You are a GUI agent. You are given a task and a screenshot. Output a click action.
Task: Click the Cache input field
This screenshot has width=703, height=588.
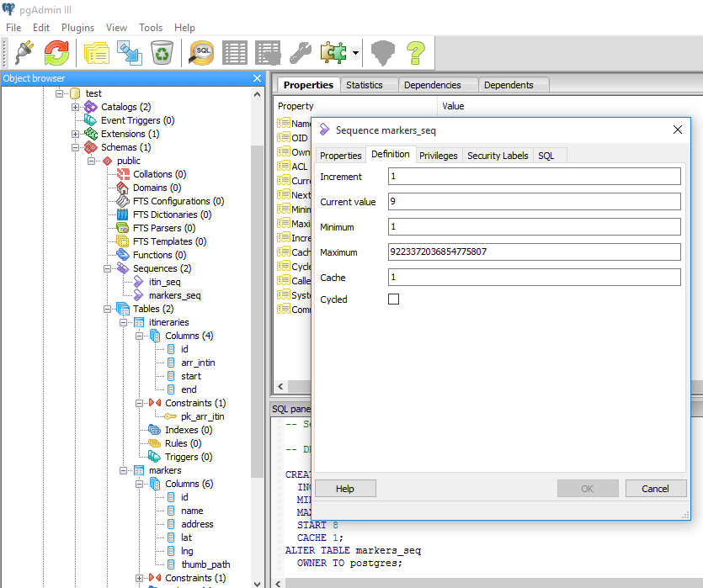point(534,277)
